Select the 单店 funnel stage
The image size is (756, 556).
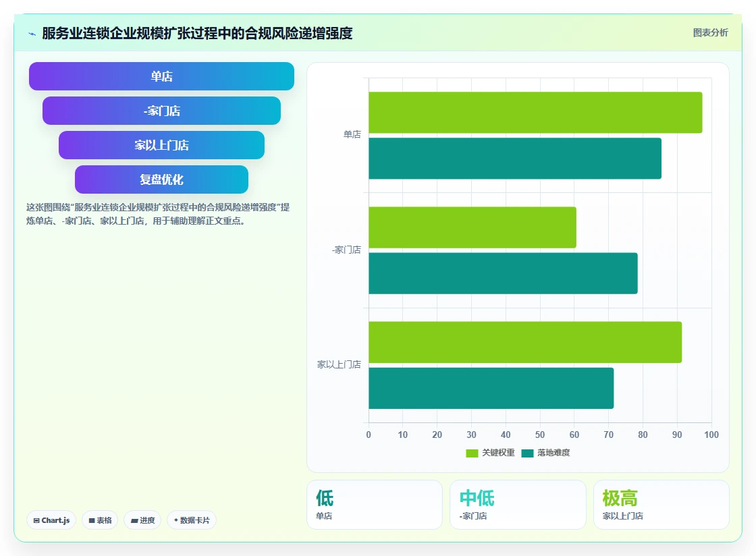(x=161, y=76)
